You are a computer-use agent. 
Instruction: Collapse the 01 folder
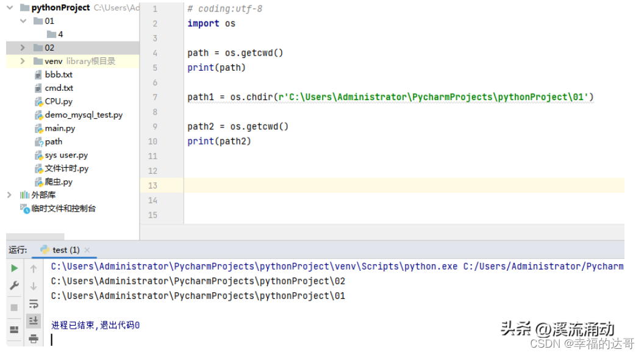tap(23, 21)
